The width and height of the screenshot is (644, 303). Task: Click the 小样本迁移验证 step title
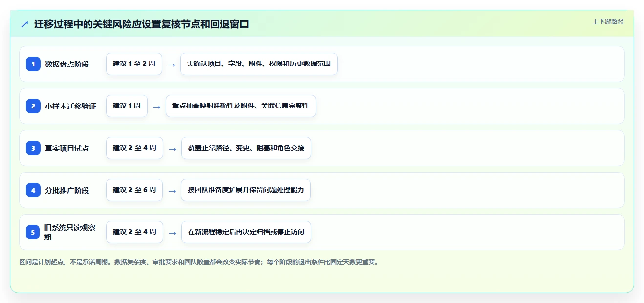(71, 106)
